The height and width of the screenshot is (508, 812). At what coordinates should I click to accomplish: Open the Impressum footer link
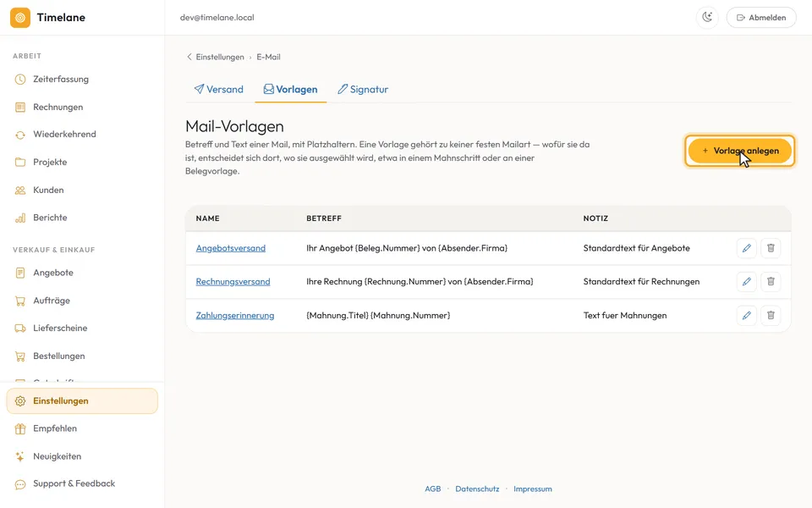click(x=533, y=489)
